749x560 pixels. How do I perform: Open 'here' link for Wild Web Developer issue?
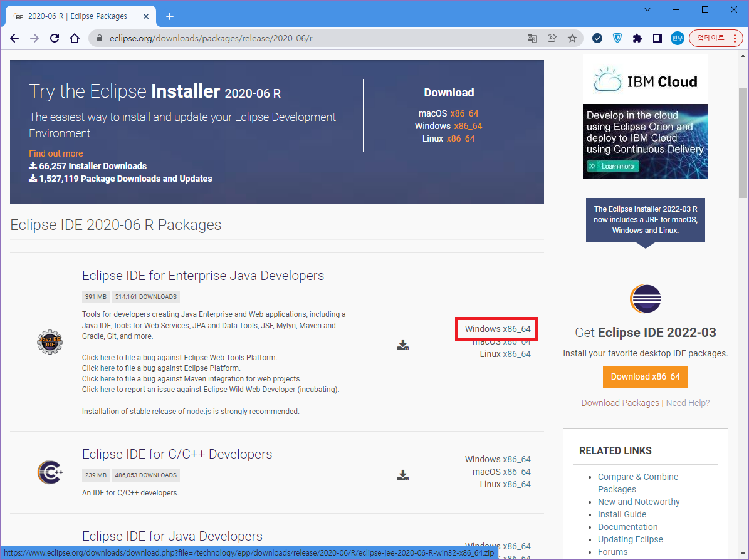107,390
